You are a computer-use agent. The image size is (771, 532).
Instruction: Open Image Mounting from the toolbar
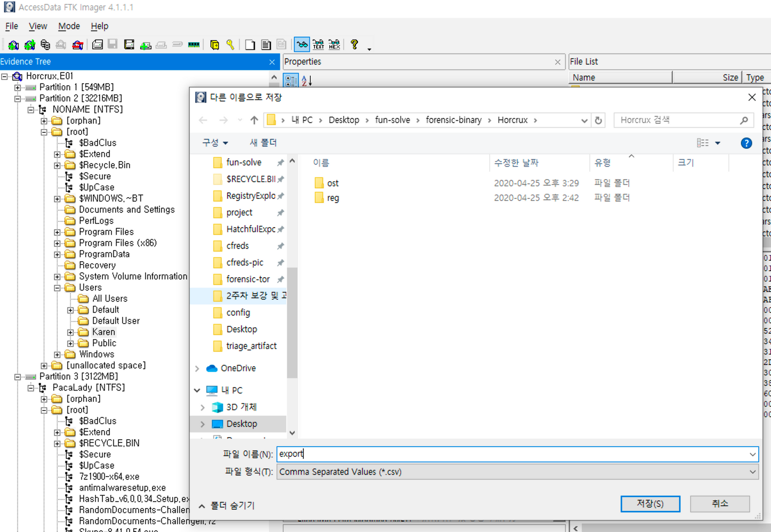[45, 45]
